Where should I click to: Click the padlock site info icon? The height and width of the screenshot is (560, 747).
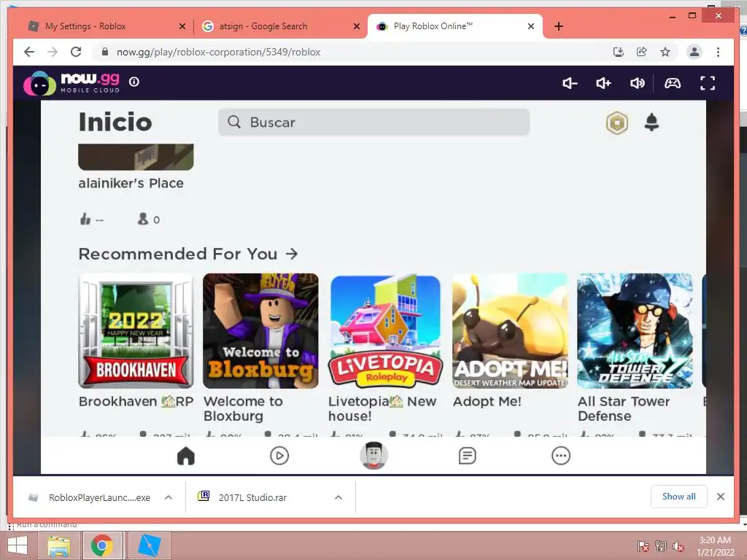[105, 52]
